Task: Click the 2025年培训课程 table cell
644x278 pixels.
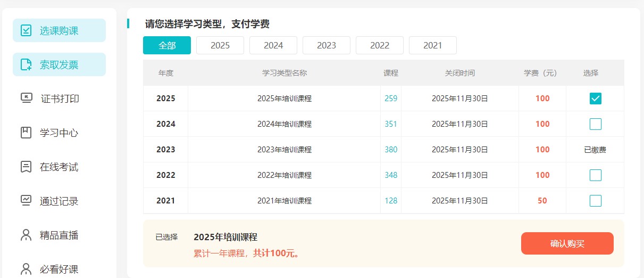Action: coord(285,99)
